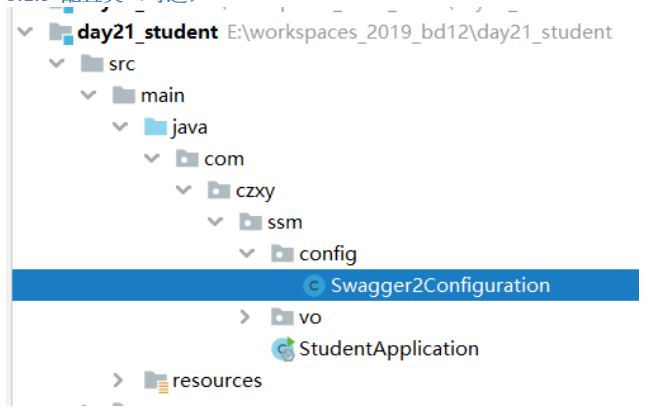Viewport: 649px width, 411px height.
Task: Select the StudentApplication file label
Action: pyautogui.click(x=389, y=349)
